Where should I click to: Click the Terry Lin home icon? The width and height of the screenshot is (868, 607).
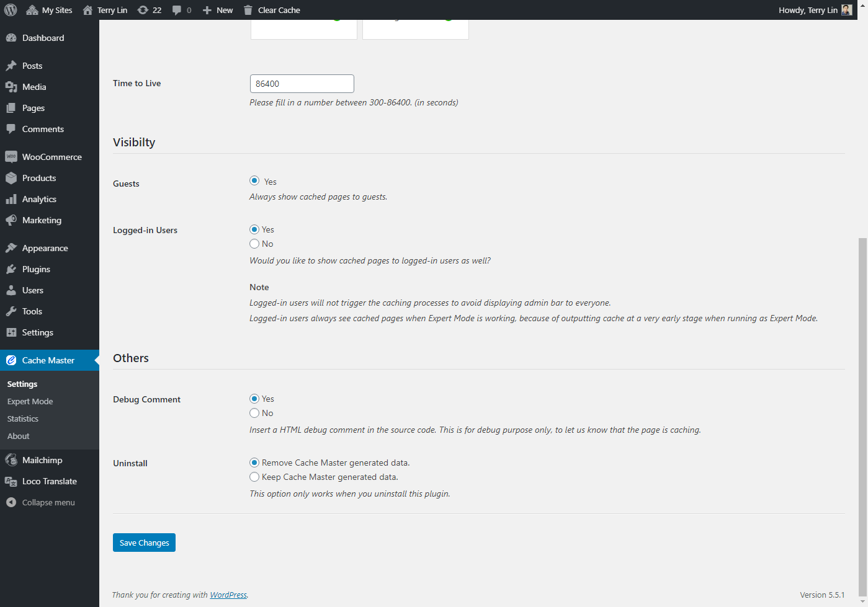(x=87, y=10)
